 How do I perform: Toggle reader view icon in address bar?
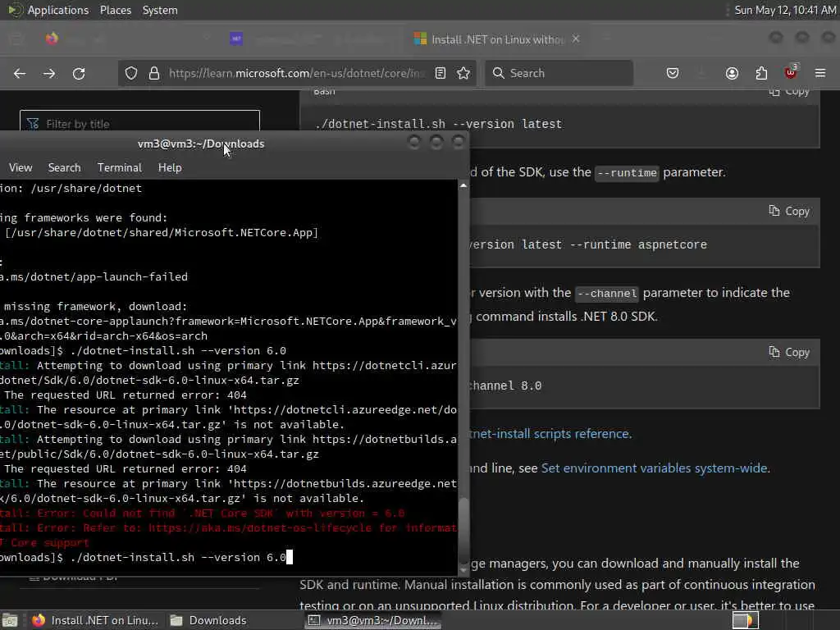click(x=441, y=73)
